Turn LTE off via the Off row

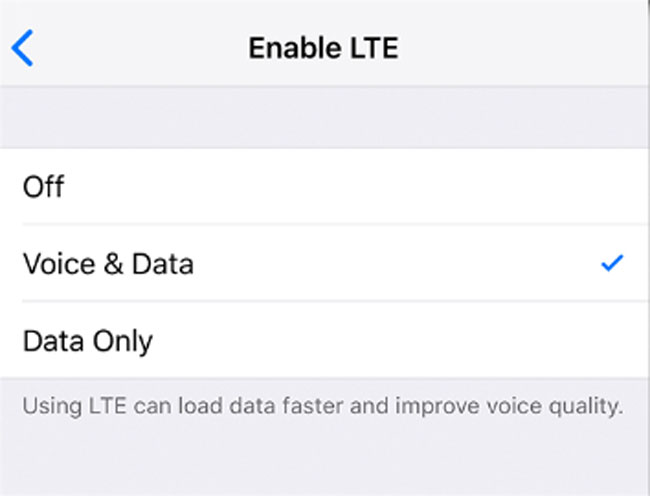(x=325, y=186)
